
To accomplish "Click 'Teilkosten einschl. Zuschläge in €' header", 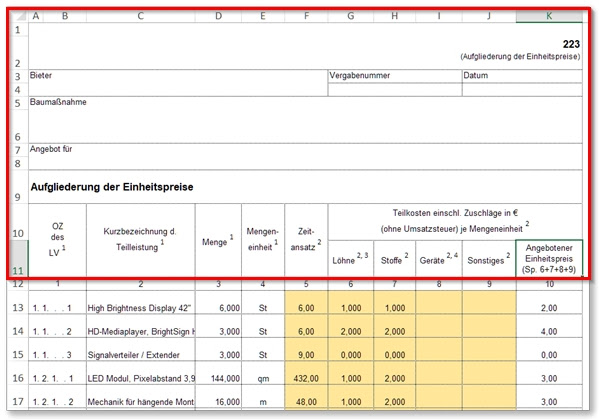I will [x=455, y=222].
